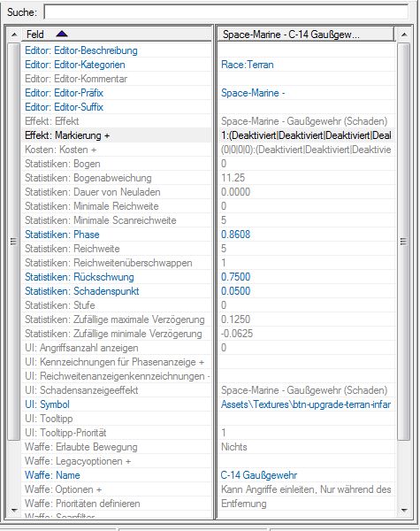Click the C-14 Gaußgewehr name value
Viewport: 420px width, 531px height.
point(259,475)
